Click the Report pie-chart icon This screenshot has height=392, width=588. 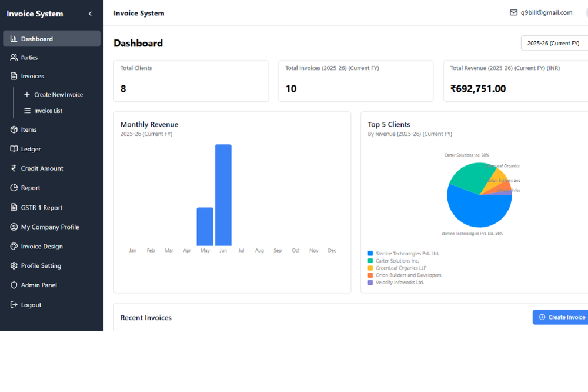coord(14,188)
